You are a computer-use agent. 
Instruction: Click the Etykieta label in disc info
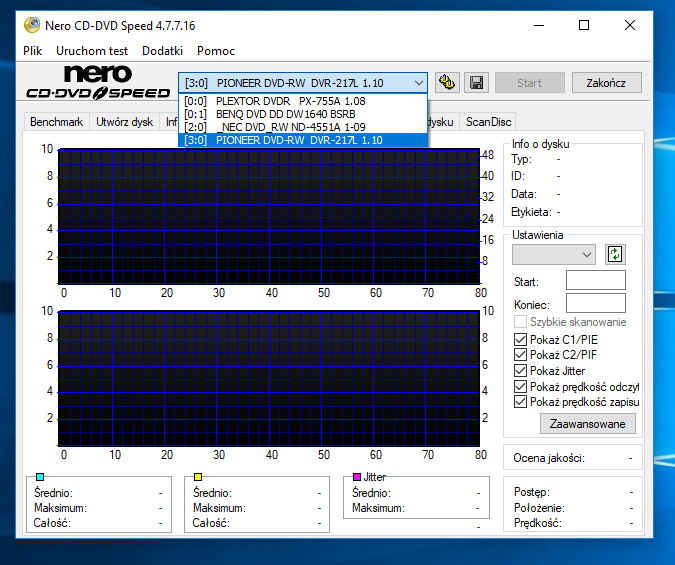pyautogui.click(x=531, y=212)
